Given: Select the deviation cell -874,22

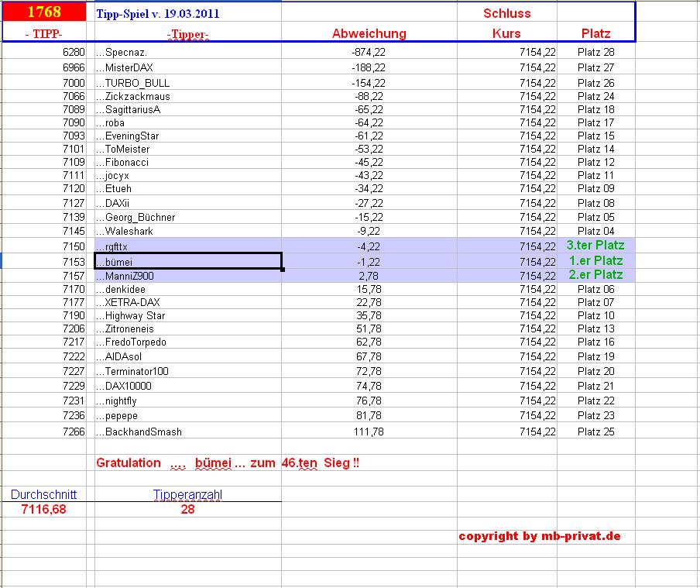Looking at the screenshot, I should click(369, 52).
